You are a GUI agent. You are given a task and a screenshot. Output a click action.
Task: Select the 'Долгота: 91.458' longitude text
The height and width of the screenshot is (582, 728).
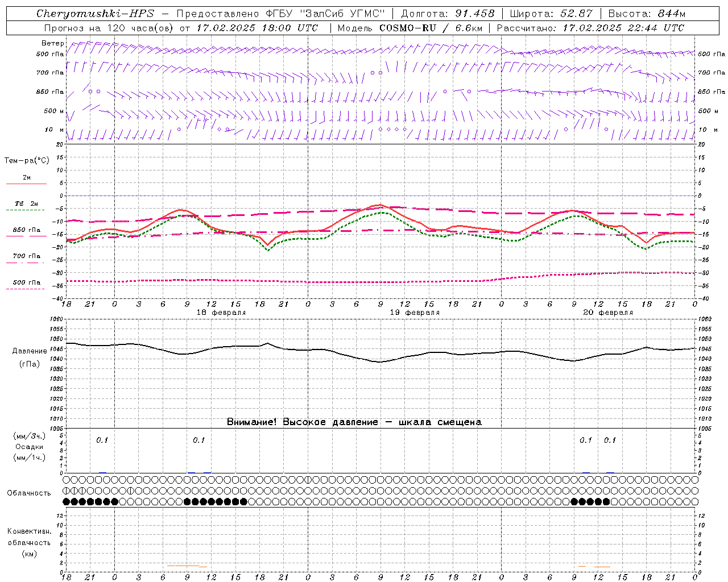point(448,14)
